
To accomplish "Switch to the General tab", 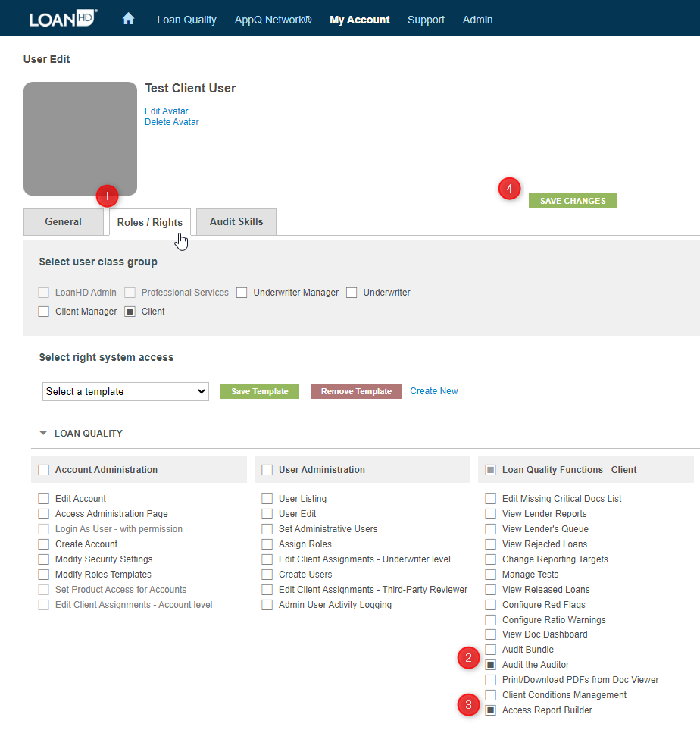I will tap(63, 222).
